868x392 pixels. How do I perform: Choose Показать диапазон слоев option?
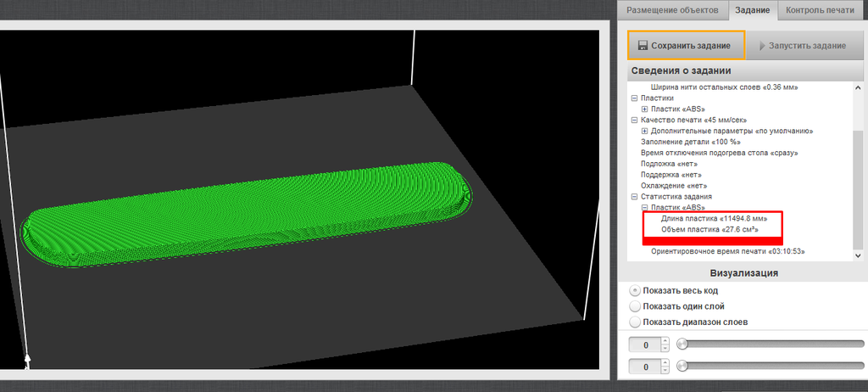point(636,322)
